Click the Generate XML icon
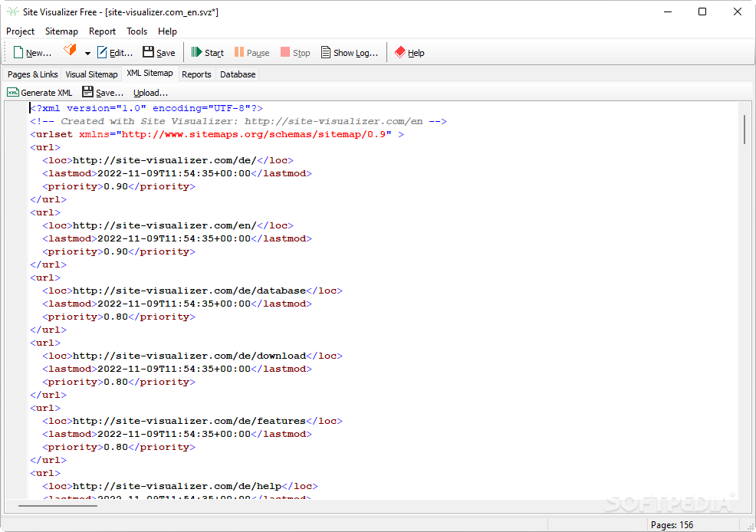This screenshot has height=532, width=756. pos(13,92)
